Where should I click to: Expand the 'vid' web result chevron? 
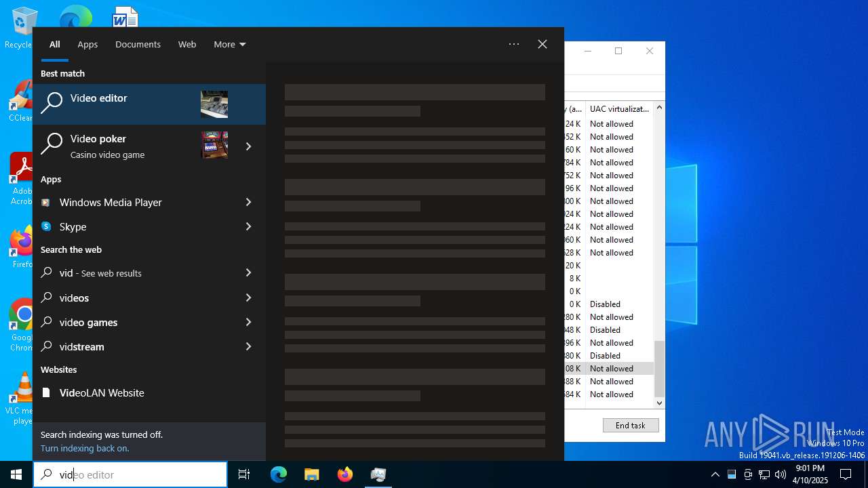pyautogui.click(x=248, y=272)
